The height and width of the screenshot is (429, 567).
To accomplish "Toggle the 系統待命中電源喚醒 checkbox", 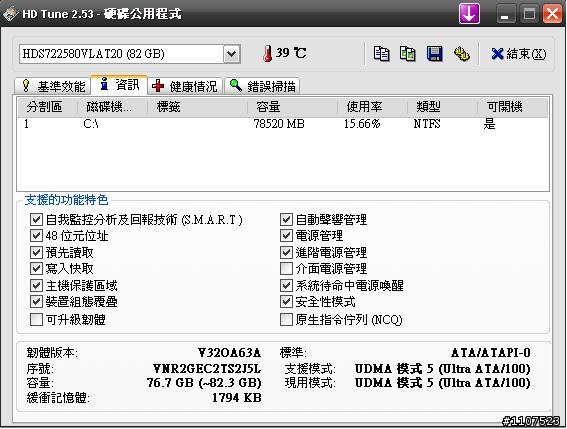I will (x=286, y=285).
